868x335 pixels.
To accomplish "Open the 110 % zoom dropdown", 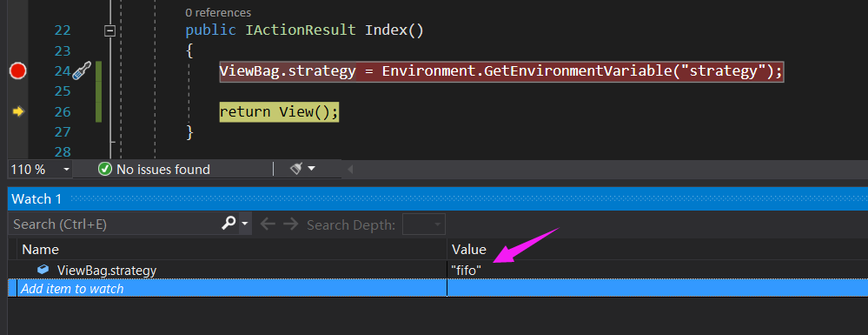I will [x=41, y=169].
